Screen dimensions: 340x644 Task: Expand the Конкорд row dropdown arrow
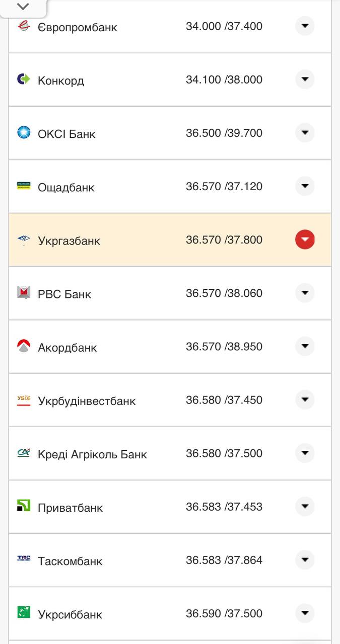click(x=305, y=79)
